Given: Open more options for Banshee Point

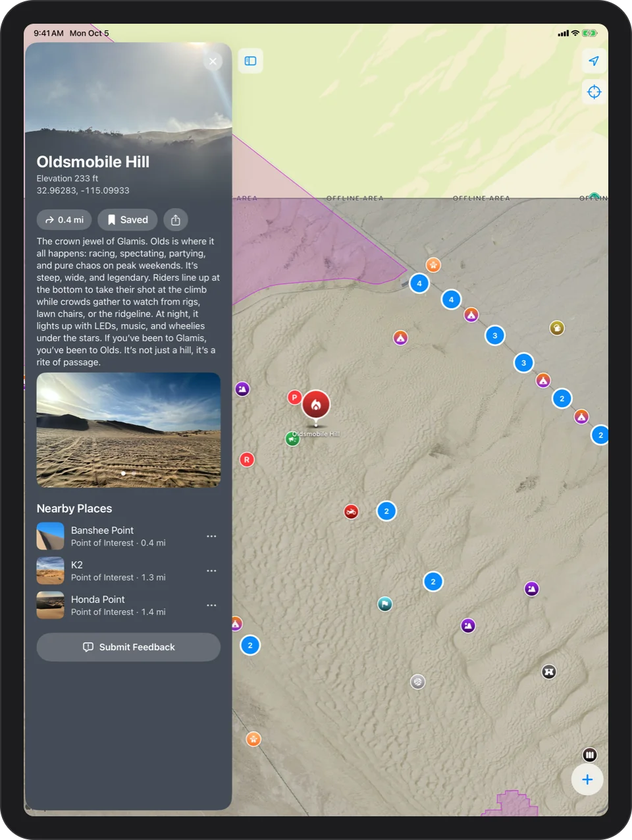Looking at the screenshot, I should tap(211, 536).
